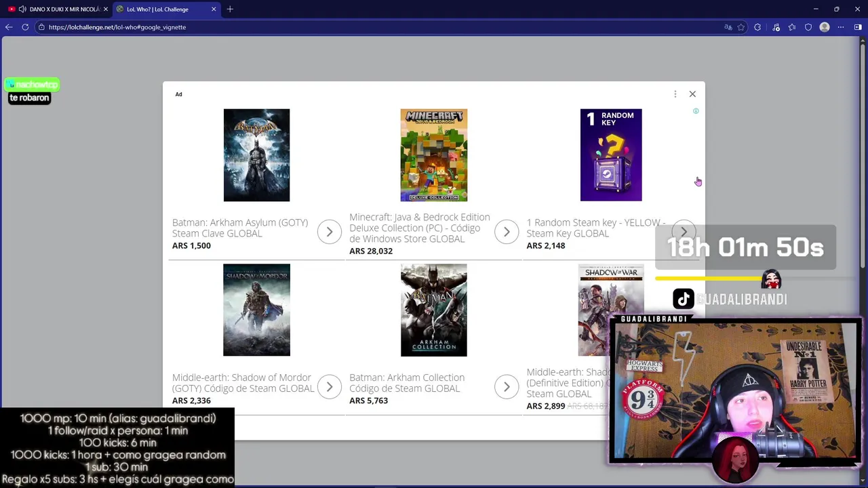Open 'Minecraft: Java & Bedrock Edition' title link
Image resolution: width=868 pixels, height=488 pixels.
pyautogui.click(x=419, y=228)
